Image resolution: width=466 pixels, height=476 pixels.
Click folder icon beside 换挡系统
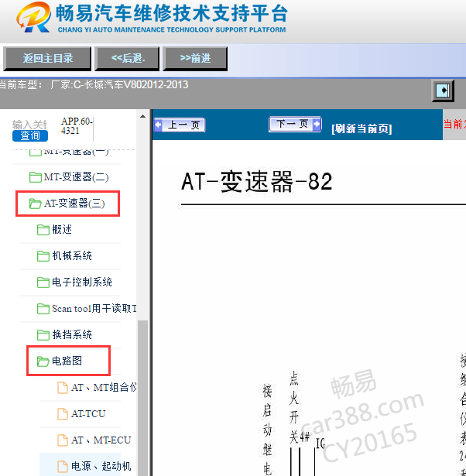(x=43, y=335)
